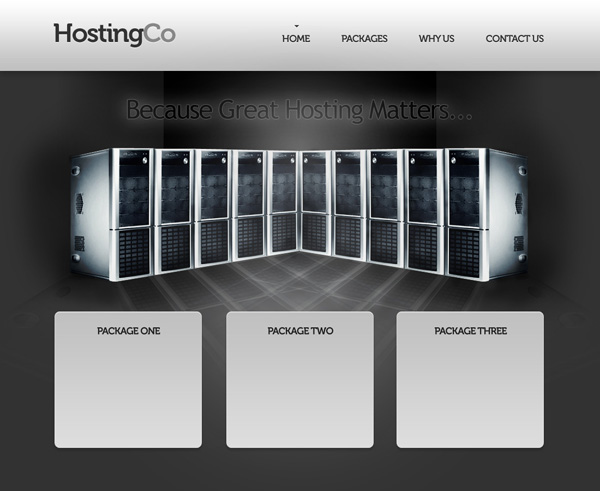This screenshot has width=600, height=491.
Task: Click the 'Because Great Hosting Matters...' headline
Action: 299,110
